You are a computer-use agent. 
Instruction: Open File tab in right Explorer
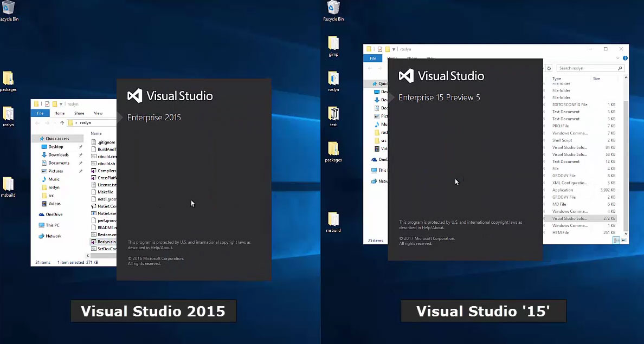point(373,59)
